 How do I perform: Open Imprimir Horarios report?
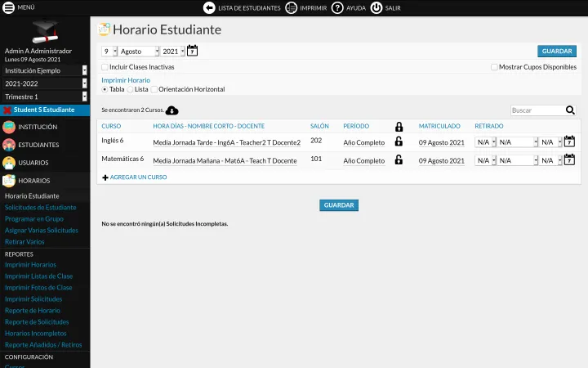[30, 265]
